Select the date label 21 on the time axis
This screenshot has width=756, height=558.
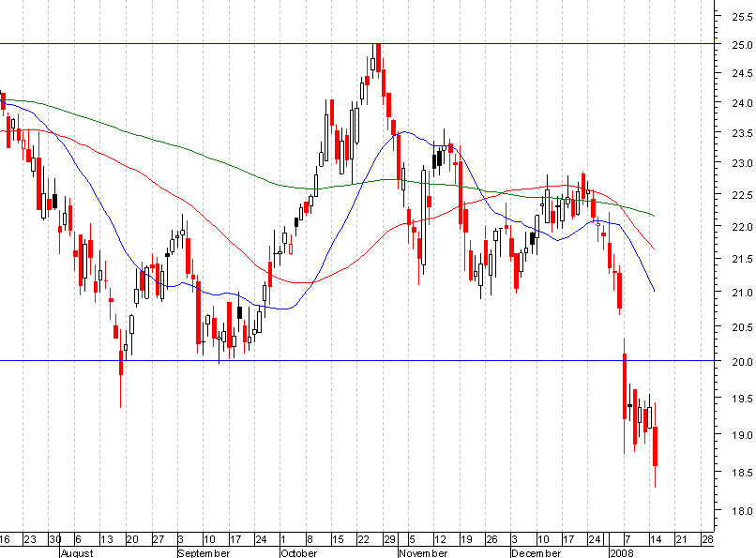[x=681, y=539]
